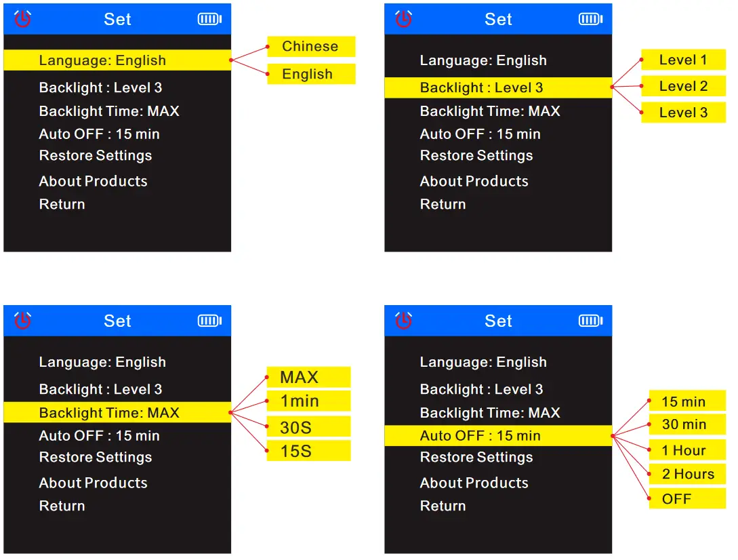Screen dimensions: 738x560
Task: Click Auto OFF : 15 min in Language-highlighted screen
Action: [x=100, y=134]
